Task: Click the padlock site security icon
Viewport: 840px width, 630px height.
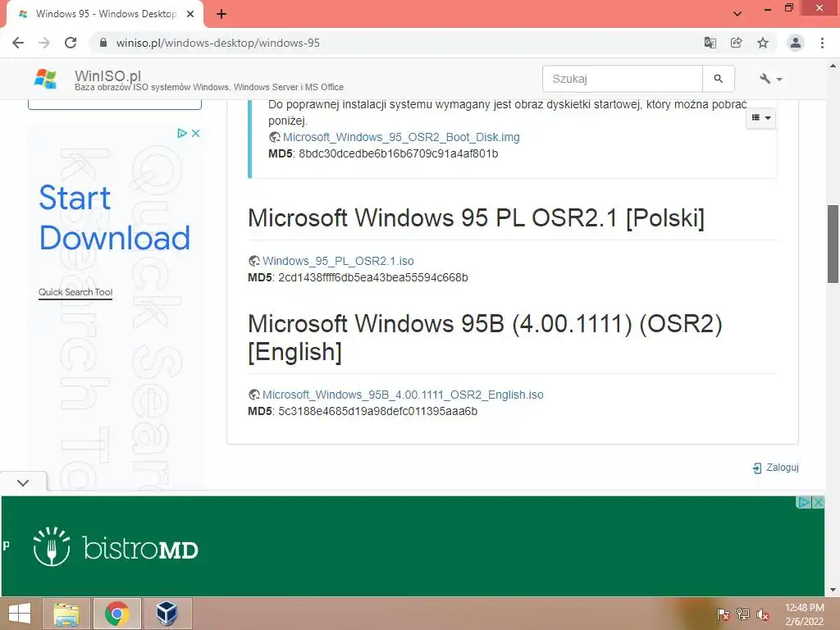Action: [x=103, y=43]
